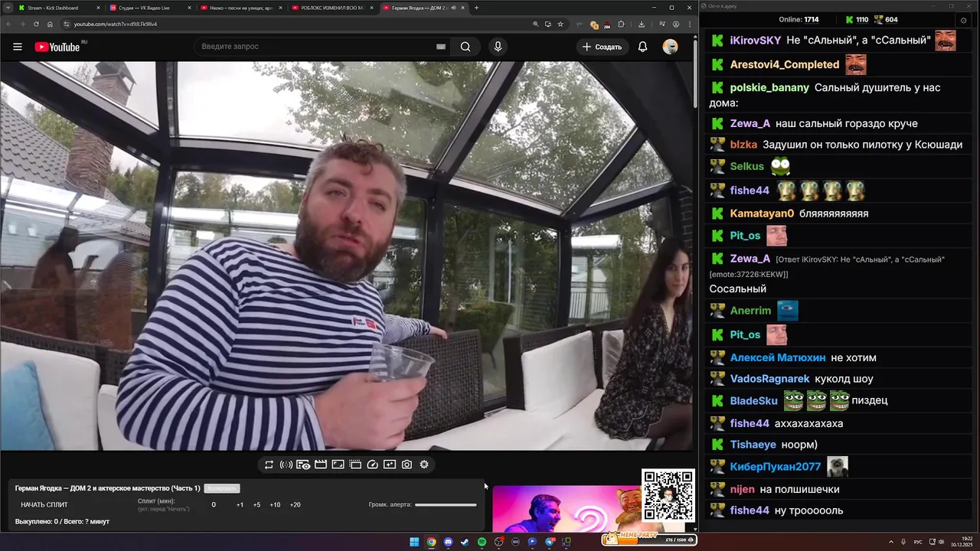Click the YouTube search magnifier button
Image resolution: width=980 pixels, height=551 pixels.
tap(465, 47)
